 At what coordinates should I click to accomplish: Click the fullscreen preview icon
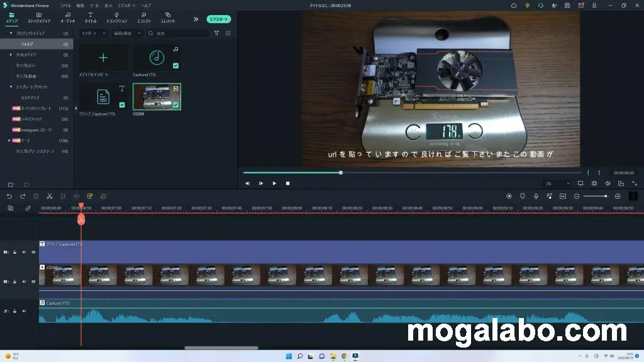point(634,184)
